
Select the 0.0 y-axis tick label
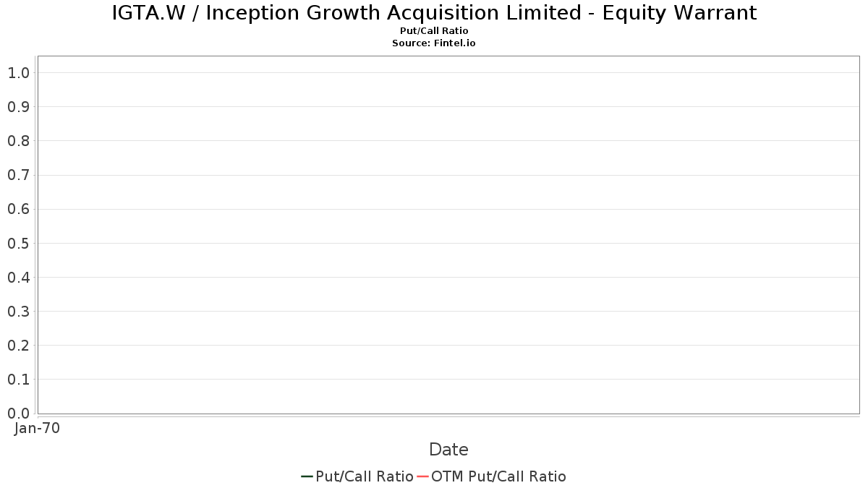click(x=18, y=414)
